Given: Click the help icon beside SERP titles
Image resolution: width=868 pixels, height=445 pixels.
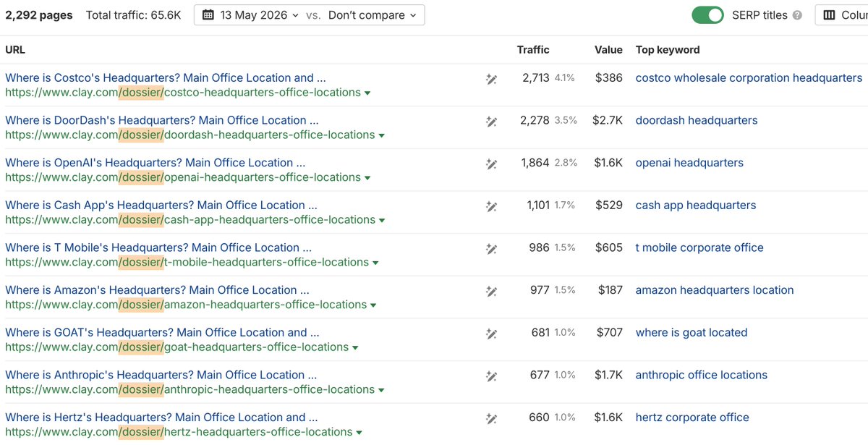Looking at the screenshot, I should [x=797, y=15].
